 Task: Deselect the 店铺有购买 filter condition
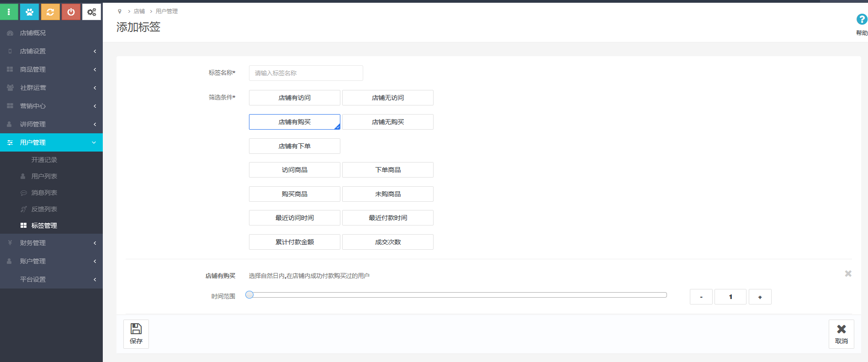[x=294, y=122]
